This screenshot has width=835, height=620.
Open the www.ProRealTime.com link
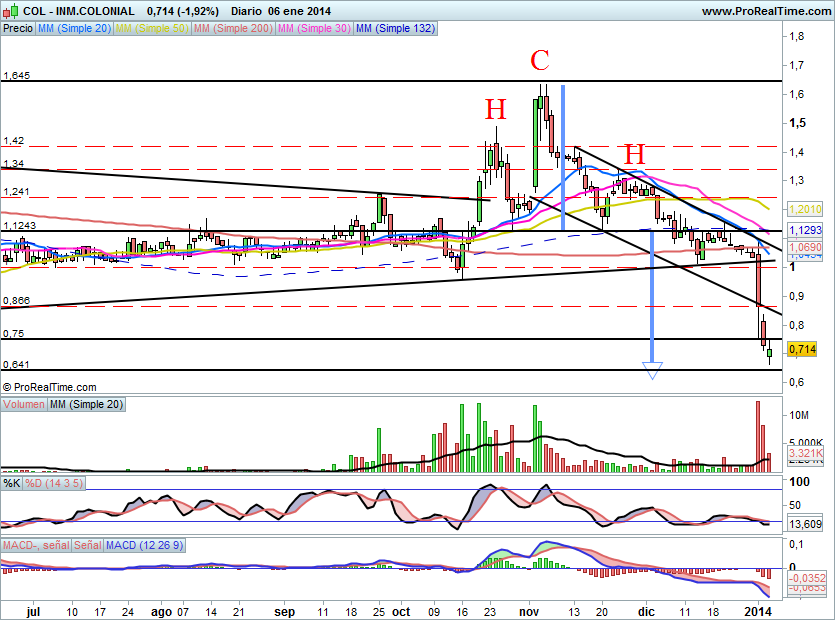tap(766, 10)
